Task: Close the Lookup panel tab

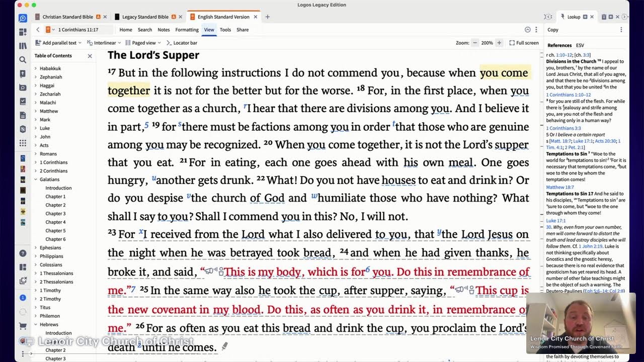Action: pyautogui.click(x=592, y=17)
